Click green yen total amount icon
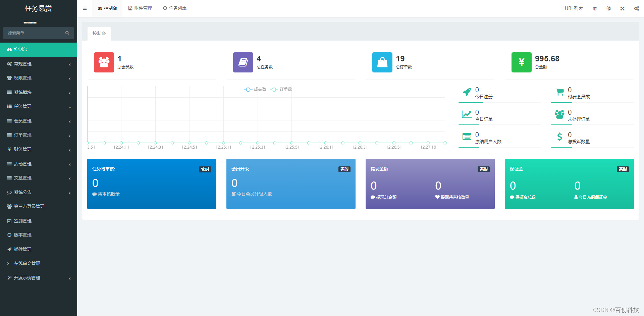 (522, 62)
